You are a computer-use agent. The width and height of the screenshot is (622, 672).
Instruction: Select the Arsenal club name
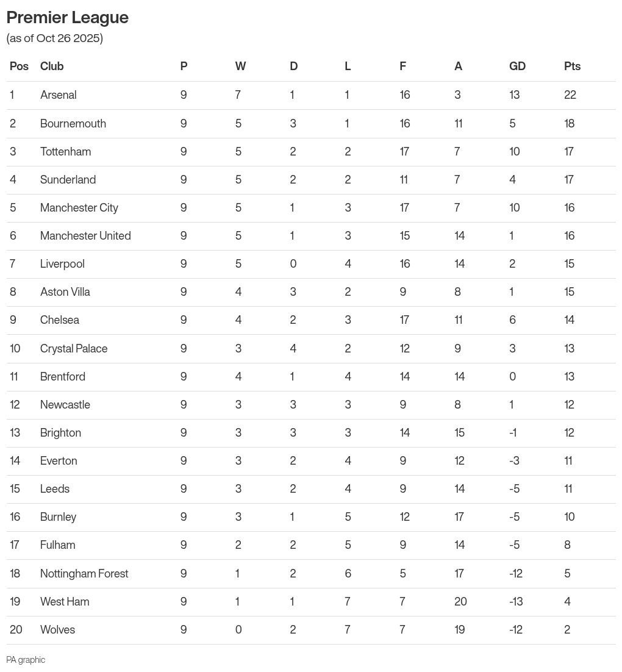[x=59, y=95]
